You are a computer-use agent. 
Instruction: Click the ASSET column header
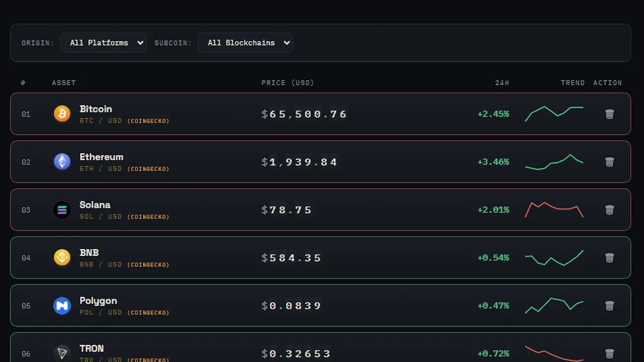64,83
